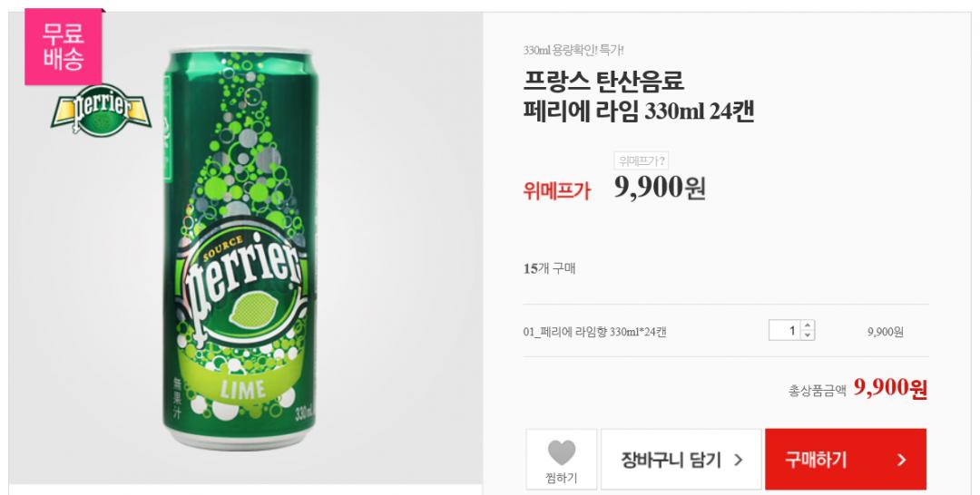Click the small 9,900원 option row price
Image resolution: width=980 pixels, height=495 pixels.
[885, 332]
